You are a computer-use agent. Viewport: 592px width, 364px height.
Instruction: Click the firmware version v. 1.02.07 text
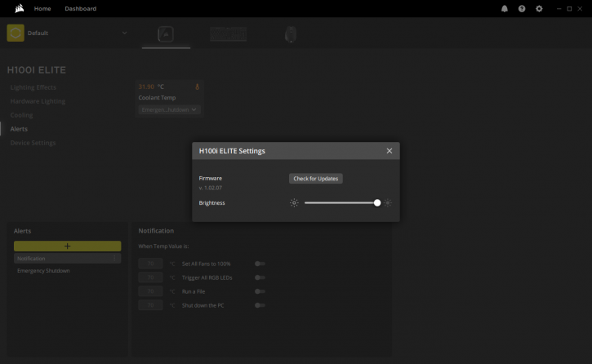211,188
